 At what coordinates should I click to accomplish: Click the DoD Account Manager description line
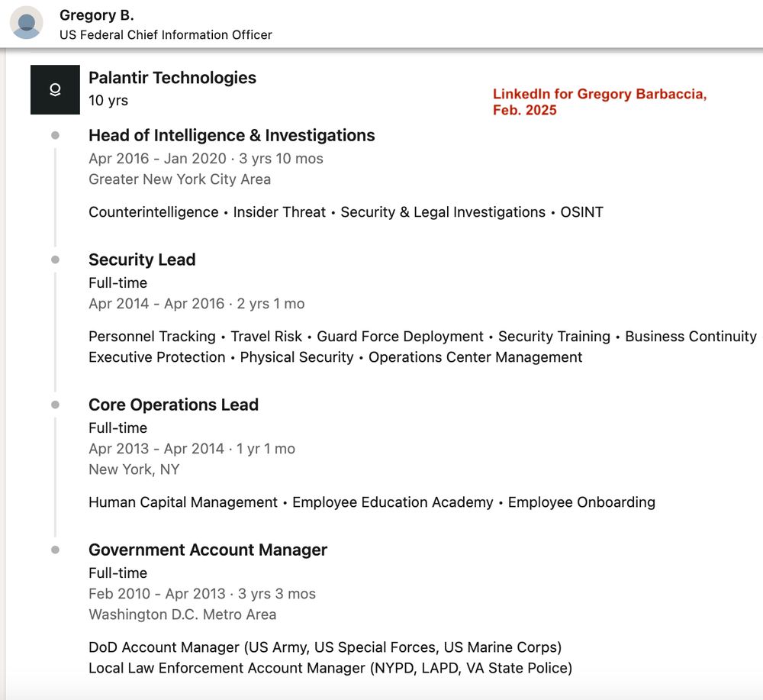pos(325,647)
